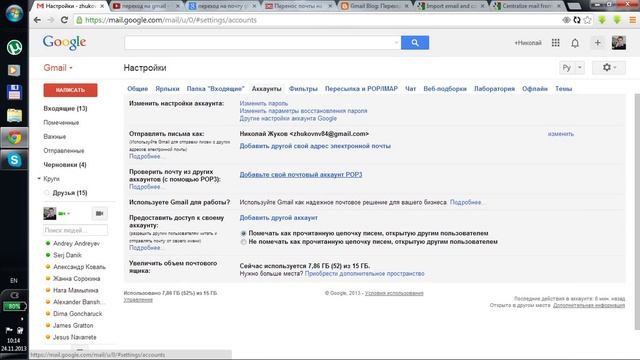Reload the page with refresh icon

coord(64,20)
